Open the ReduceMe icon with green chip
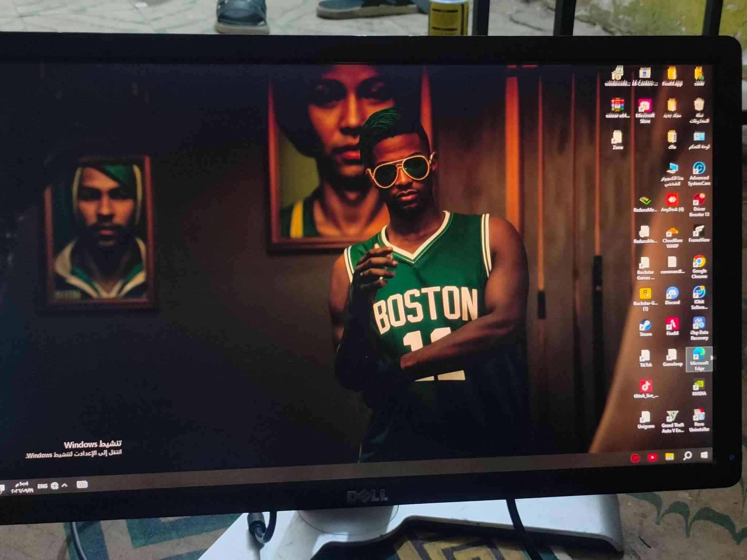The image size is (747, 560). click(x=645, y=204)
